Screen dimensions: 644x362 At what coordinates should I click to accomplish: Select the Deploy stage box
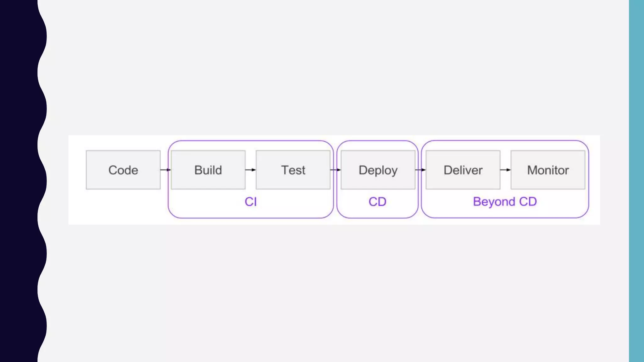tap(378, 170)
